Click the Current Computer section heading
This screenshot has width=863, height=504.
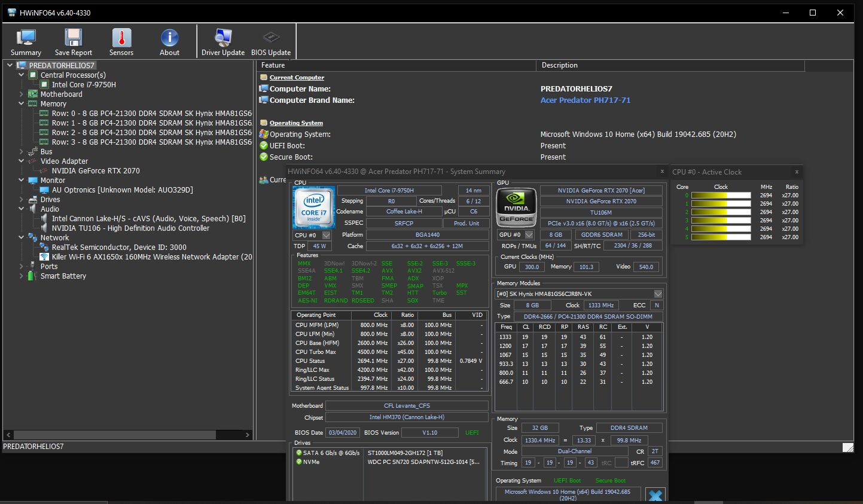297,77
